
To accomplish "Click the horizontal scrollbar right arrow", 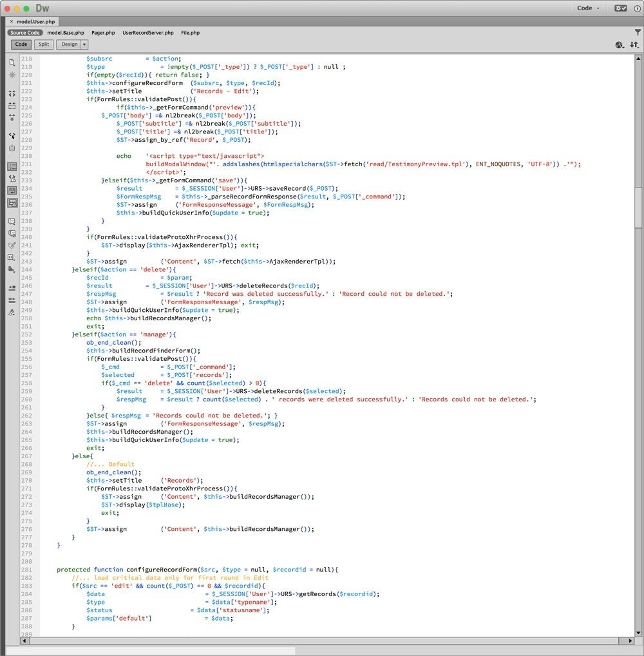I will [x=630, y=641].
